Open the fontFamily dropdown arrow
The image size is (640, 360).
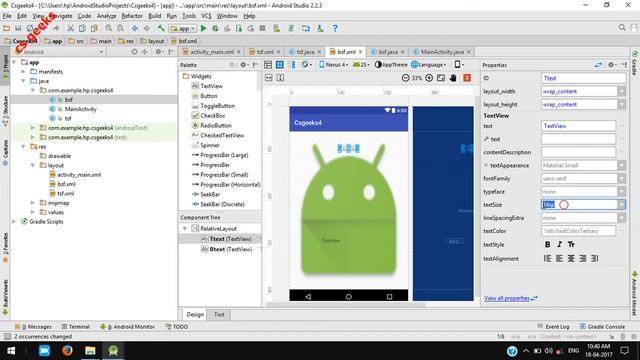coord(621,178)
